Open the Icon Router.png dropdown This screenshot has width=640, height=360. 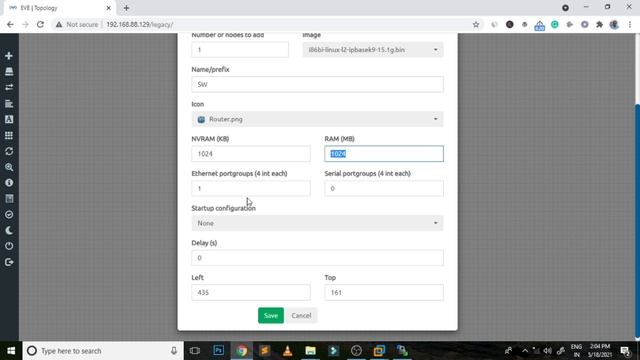click(x=317, y=119)
